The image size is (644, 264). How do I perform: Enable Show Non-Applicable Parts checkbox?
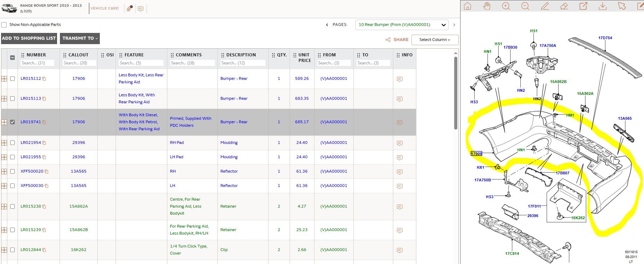(x=4, y=25)
